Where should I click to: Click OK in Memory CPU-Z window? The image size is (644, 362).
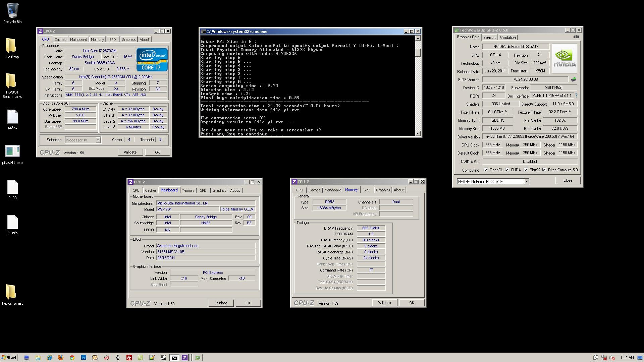412,303
